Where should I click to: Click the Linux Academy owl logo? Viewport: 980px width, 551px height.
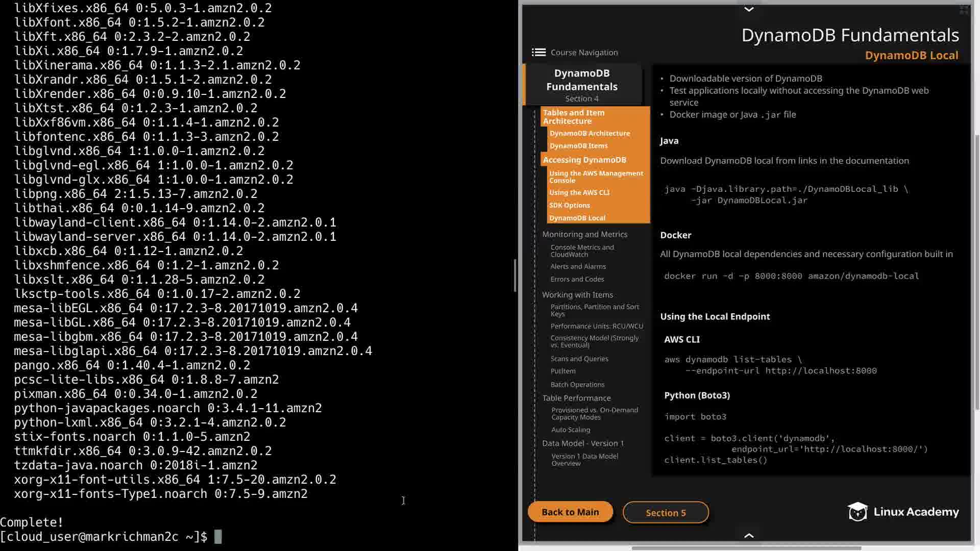pos(857,512)
